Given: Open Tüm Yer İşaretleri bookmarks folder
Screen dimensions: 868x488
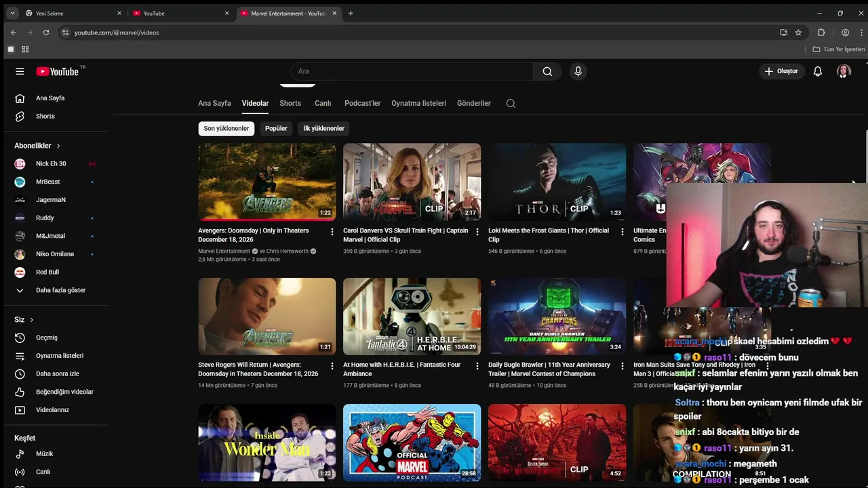Looking at the screenshot, I should click(x=839, y=49).
